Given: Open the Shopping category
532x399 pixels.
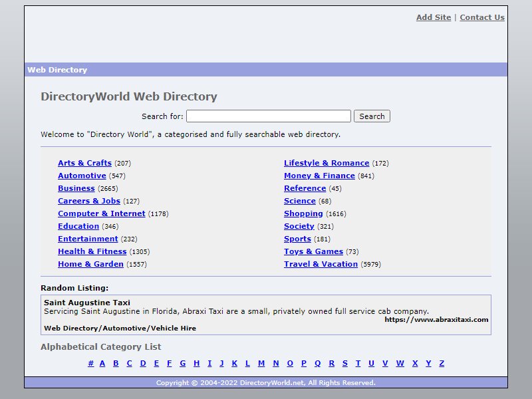Looking at the screenshot, I should coord(303,213).
